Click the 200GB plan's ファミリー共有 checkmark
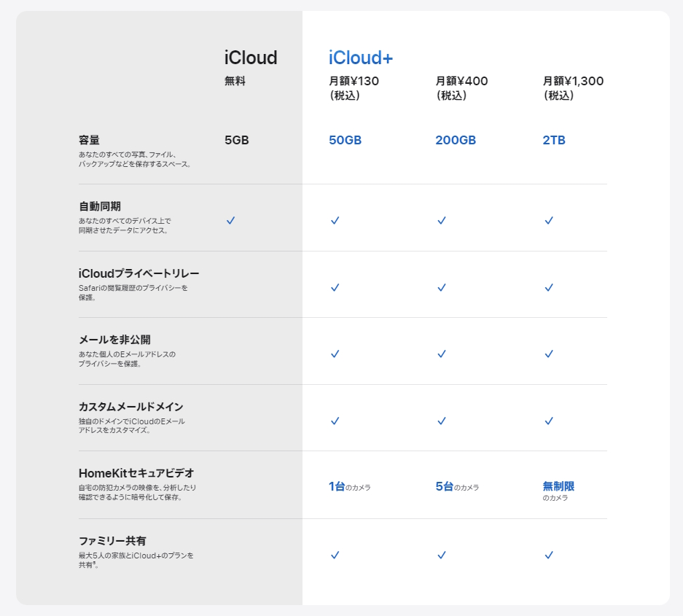Viewport: 683px width, 616px height. tap(441, 555)
